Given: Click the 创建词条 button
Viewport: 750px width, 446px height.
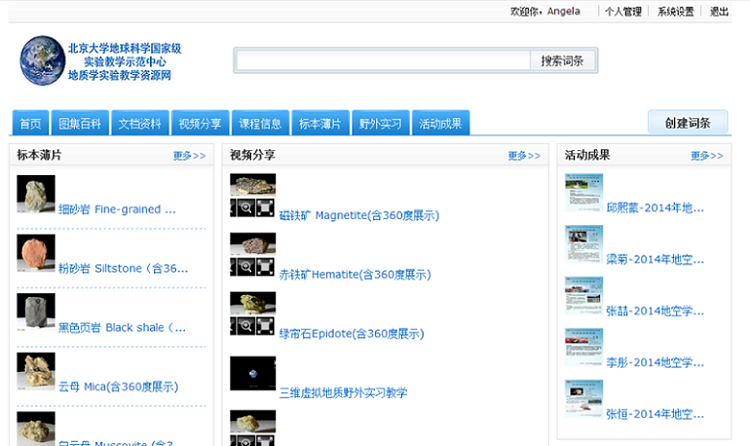Looking at the screenshot, I should click(x=687, y=123).
